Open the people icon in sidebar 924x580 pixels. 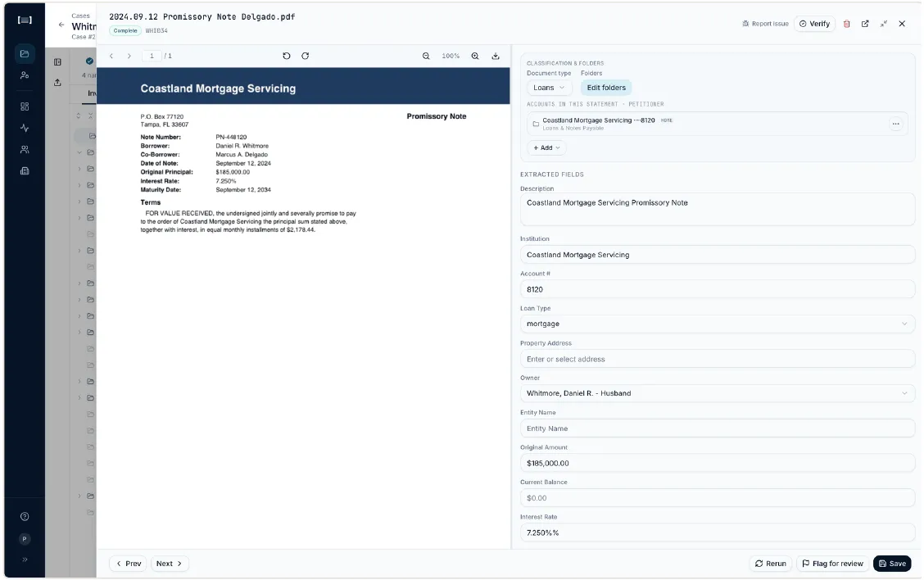click(24, 150)
